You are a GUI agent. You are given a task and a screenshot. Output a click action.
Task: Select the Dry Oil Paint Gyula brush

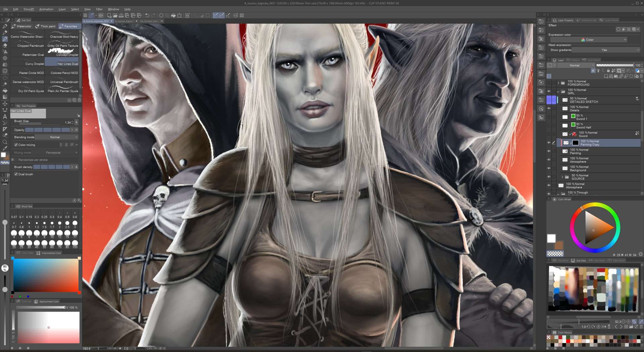pyautogui.click(x=28, y=90)
